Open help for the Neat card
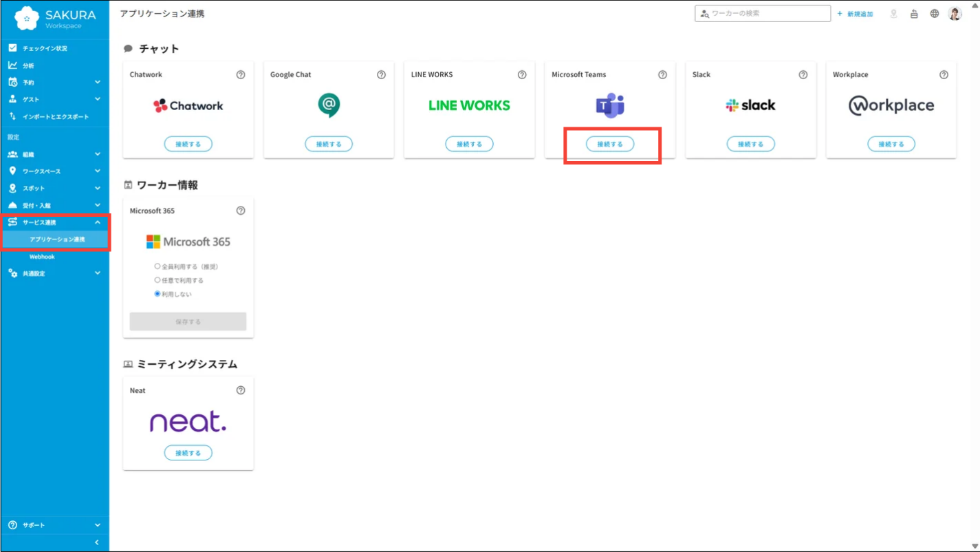Screen dimensions: 980x552 pyautogui.click(x=241, y=390)
